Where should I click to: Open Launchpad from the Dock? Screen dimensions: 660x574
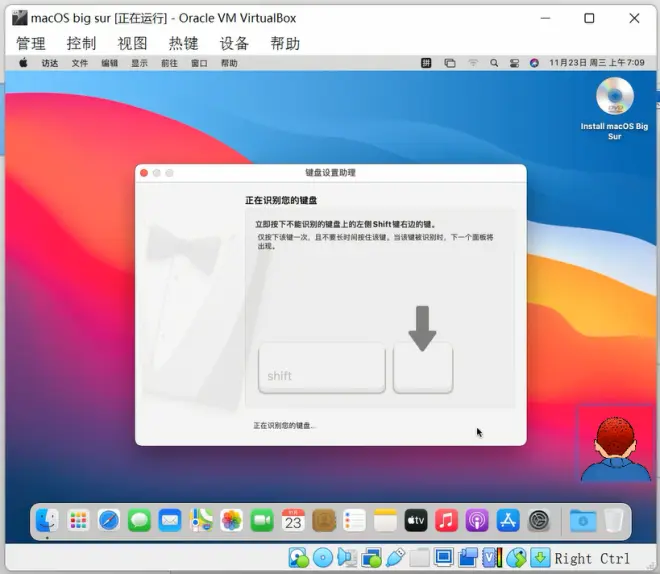[78, 521]
